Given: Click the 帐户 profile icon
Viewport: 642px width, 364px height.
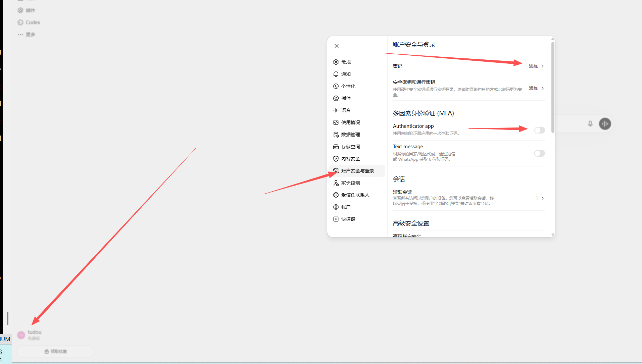Looking at the screenshot, I should (x=336, y=207).
